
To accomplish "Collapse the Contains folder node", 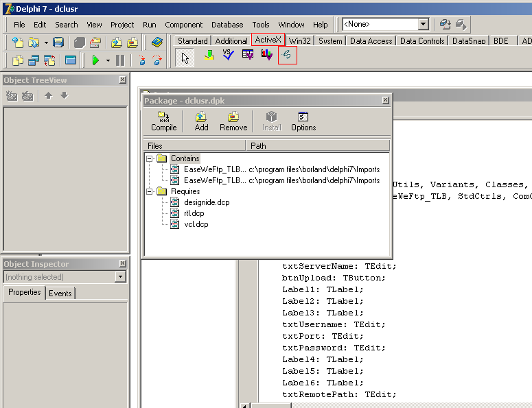I will coord(149,158).
